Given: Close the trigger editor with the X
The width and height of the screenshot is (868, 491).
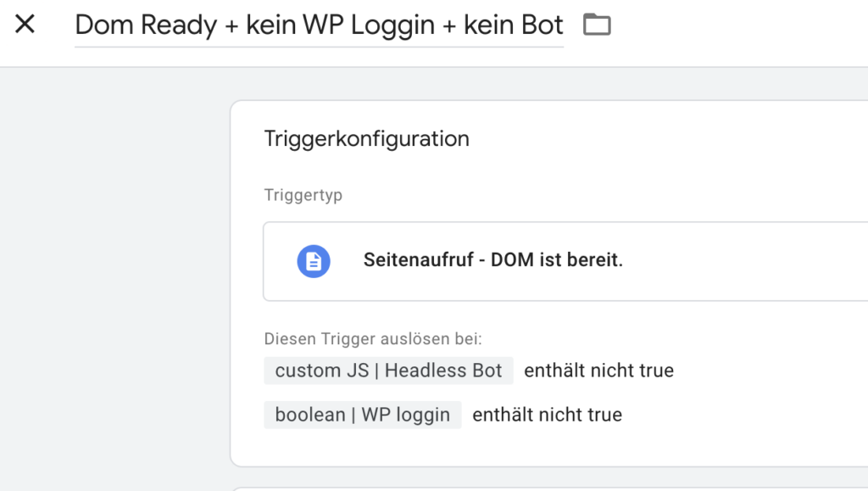Looking at the screenshot, I should [25, 24].
